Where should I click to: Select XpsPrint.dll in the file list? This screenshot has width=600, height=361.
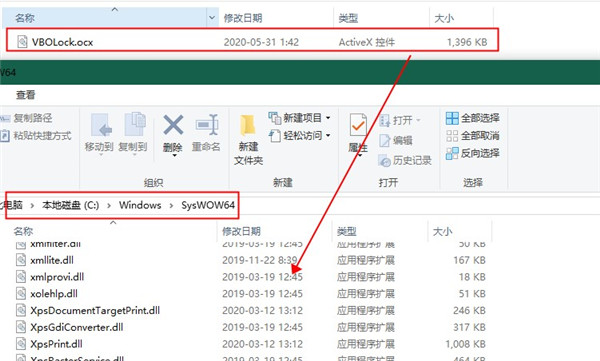56,344
